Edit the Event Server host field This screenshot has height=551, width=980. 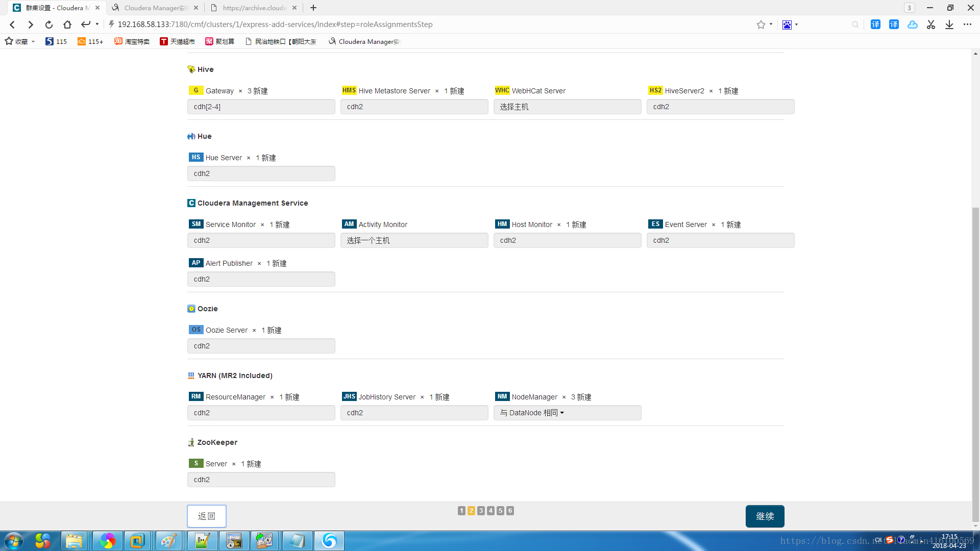point(720,240)
